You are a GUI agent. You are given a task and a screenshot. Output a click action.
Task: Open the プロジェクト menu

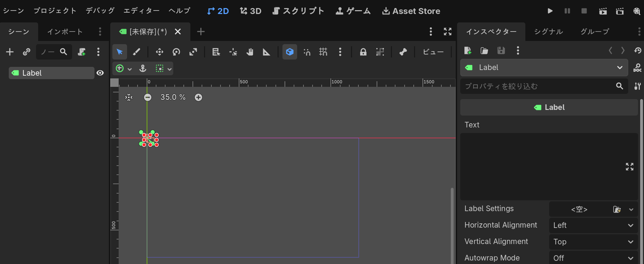55,11
